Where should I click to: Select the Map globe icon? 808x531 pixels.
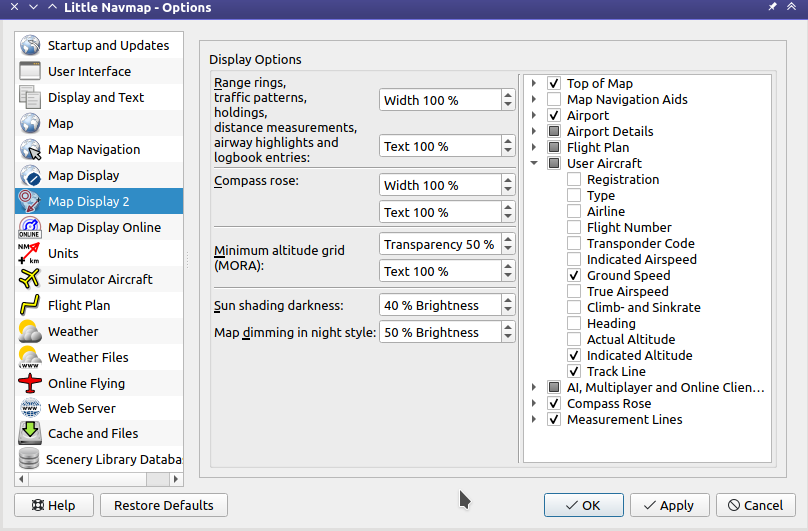tap(30, 124)
